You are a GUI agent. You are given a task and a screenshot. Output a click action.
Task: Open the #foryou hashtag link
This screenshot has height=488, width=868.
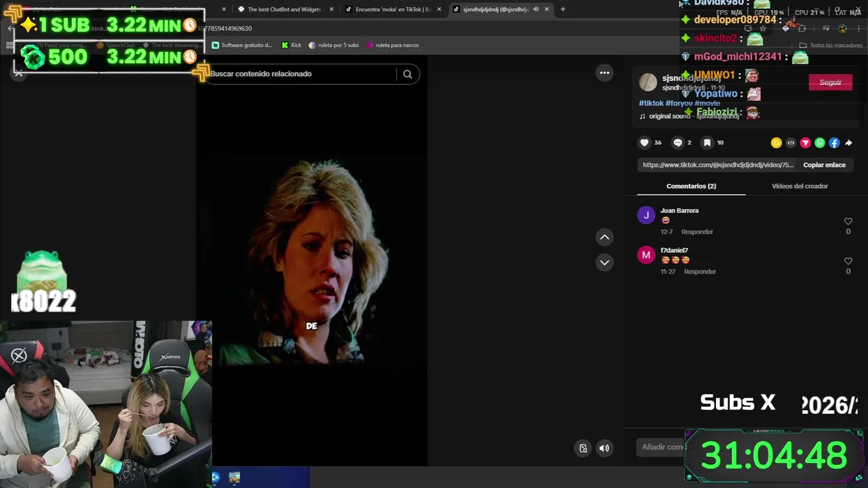(x=679, y=103)
